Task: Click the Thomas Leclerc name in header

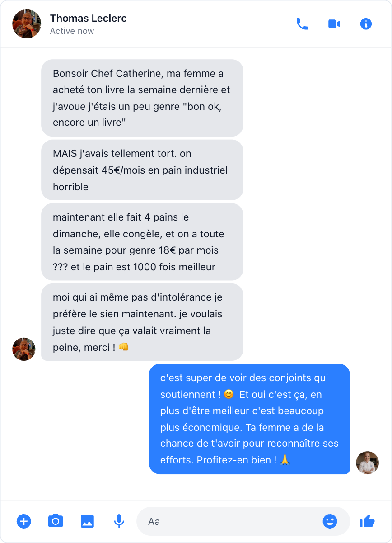Action: [89, 19]
